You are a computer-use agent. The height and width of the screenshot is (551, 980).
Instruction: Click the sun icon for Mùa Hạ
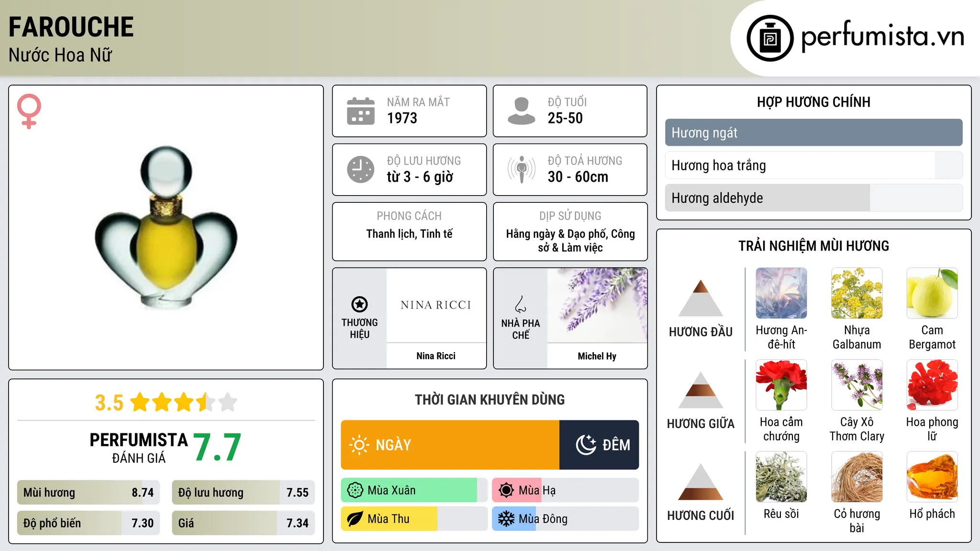[506, 490]
